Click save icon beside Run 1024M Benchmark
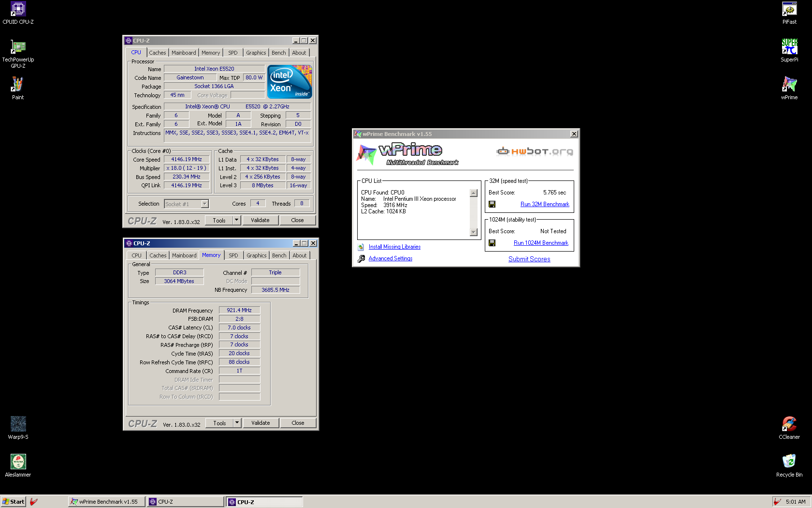Image resolution: width=812 pixels, height=508 pixels. tap(492, 243)
